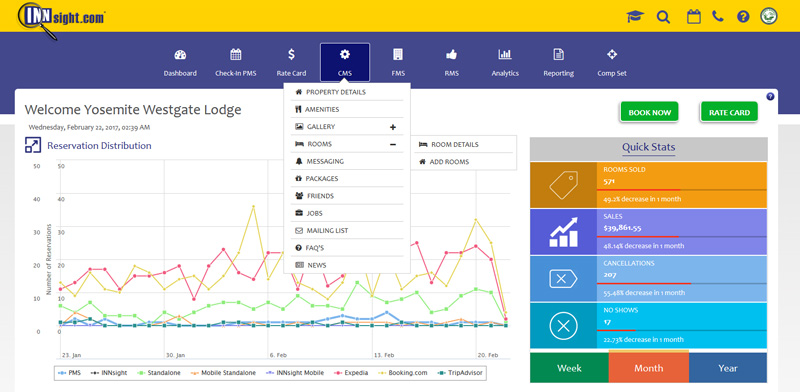The image size is (800, 392).
Task: Open the FMS module
Action: coord(398,62)
